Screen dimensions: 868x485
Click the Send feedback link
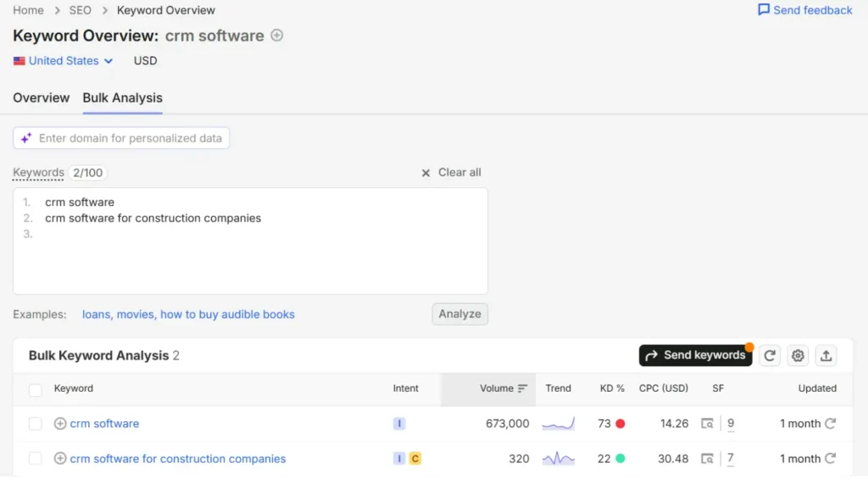point(805,10)
